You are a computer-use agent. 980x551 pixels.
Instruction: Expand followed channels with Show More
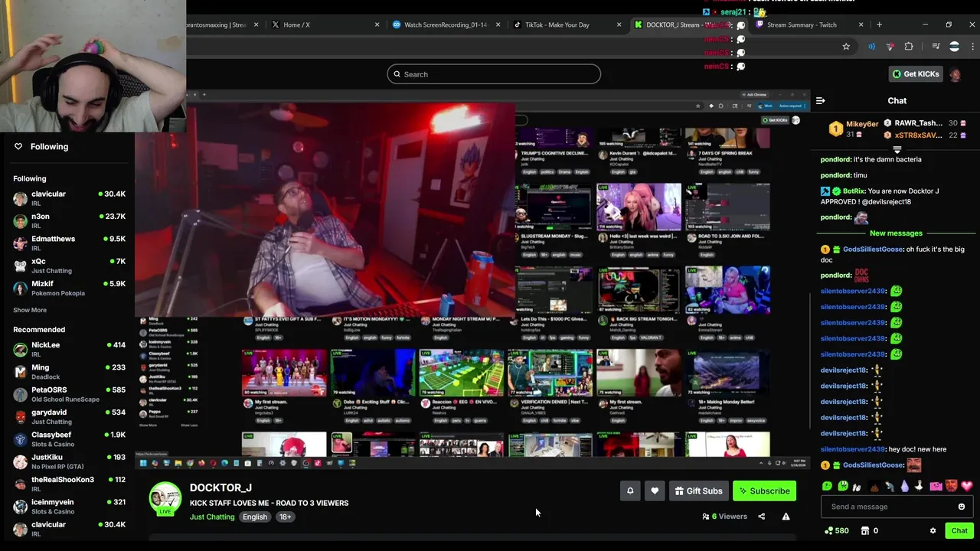(x=30, y=310)
